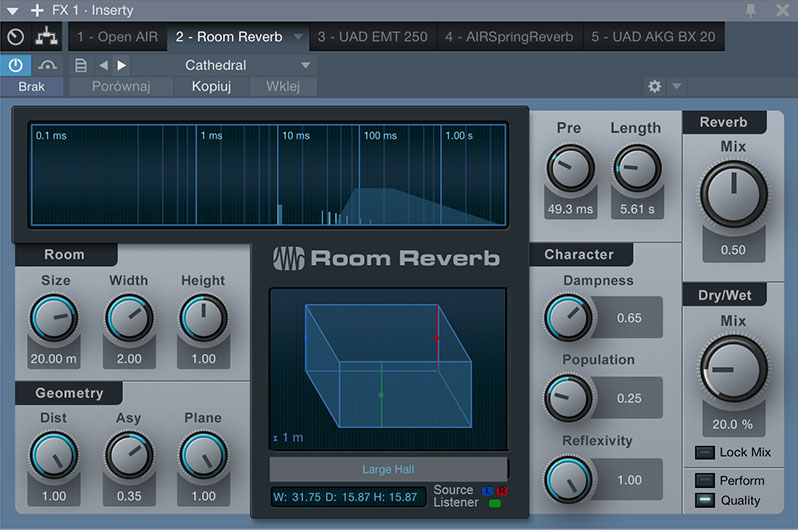Viewport: 798px width, 530px height.
Task: Click the 2.00 Width value field
Action: point(129,359)
